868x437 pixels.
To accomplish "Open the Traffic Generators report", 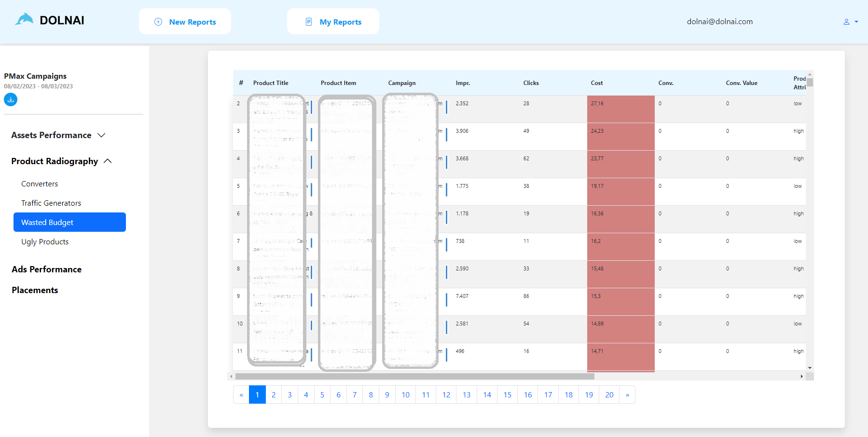I will point(51,203).
